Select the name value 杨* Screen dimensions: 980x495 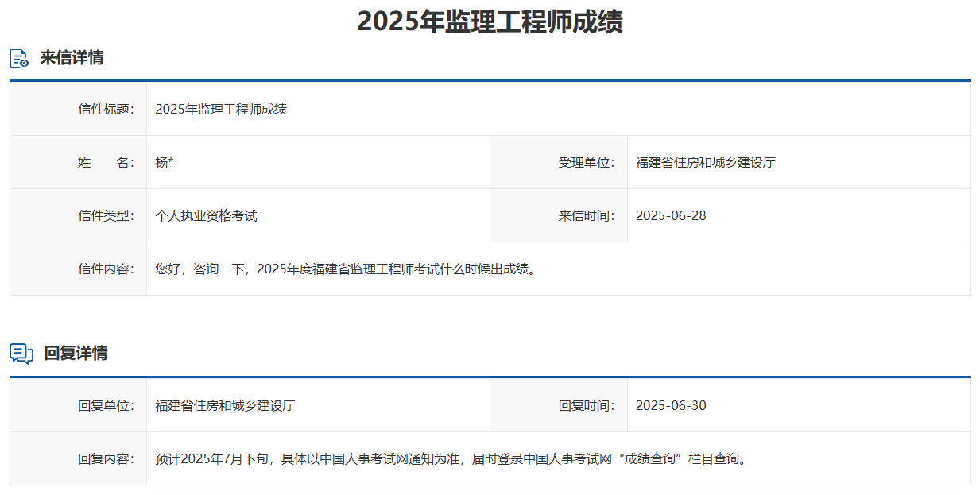165,163
